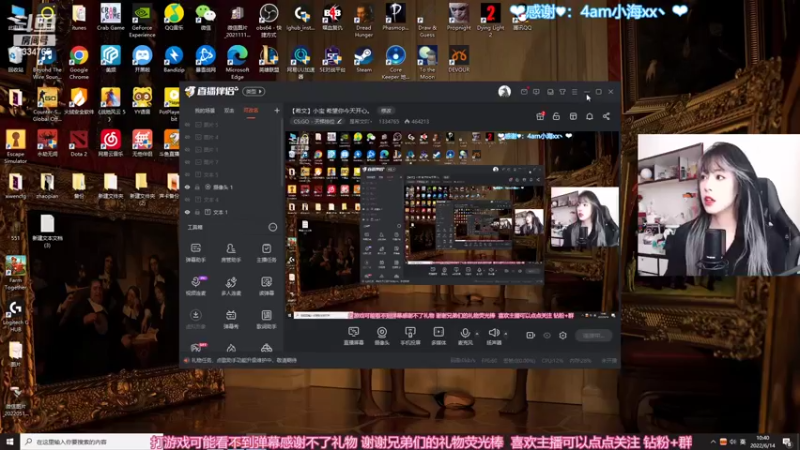This screenshot has height=450, width=800.
Task: Click the room lock icon in header
Action: click(556, 116)
